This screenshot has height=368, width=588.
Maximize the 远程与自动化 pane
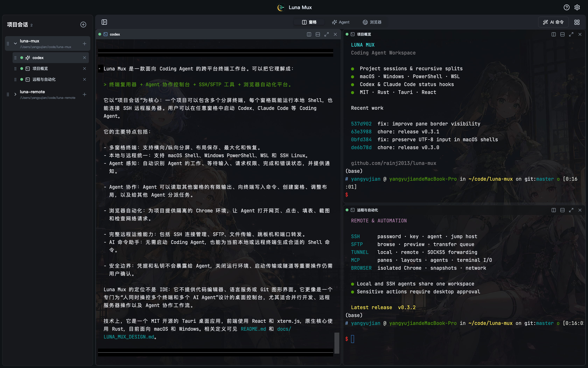(x=571, y=210)
